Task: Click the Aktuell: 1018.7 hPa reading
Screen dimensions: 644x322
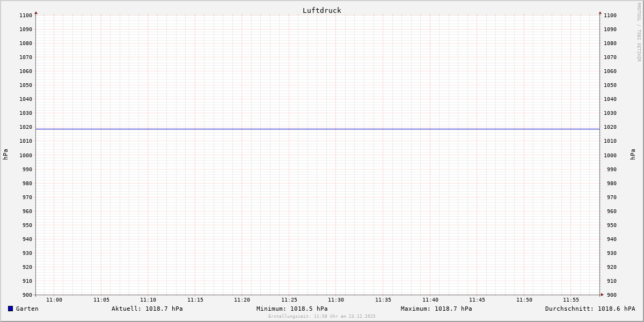Action: [147, 309]
